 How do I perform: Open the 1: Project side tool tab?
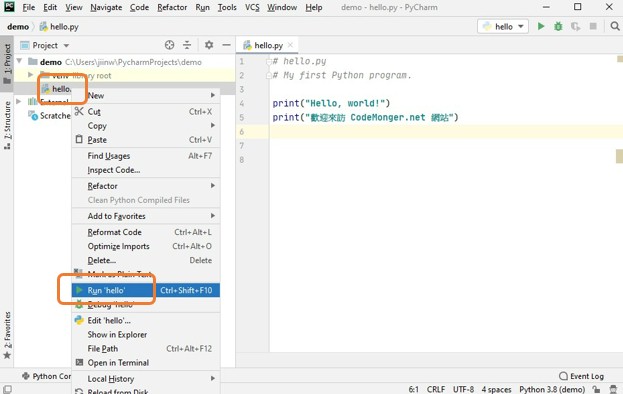tap(7, 64)
